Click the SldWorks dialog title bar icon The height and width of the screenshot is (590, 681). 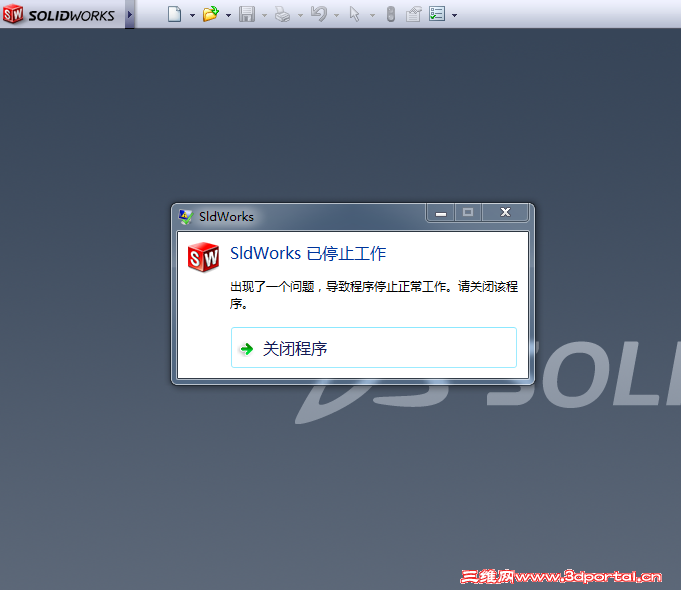(x=186, y=216)
